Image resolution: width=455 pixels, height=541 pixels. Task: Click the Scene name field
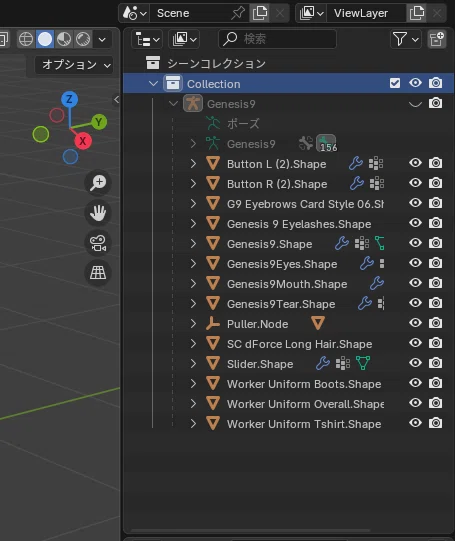point(190,13)
